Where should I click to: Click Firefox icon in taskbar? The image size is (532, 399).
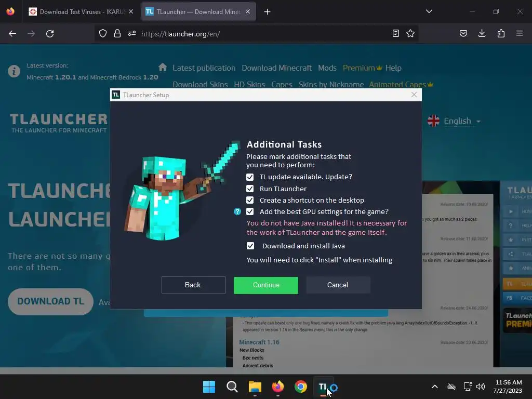coord(278,387)
